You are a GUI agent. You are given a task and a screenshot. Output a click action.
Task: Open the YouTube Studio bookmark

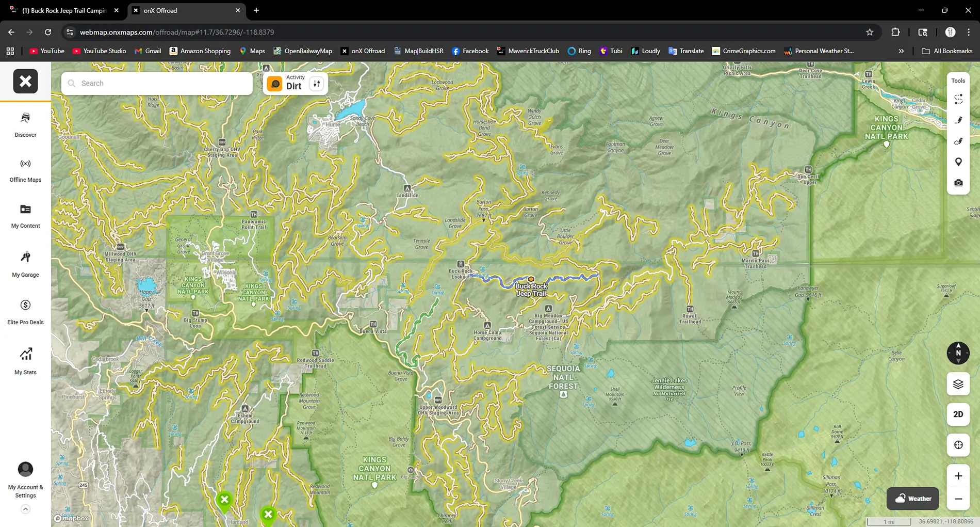[99, 51]
